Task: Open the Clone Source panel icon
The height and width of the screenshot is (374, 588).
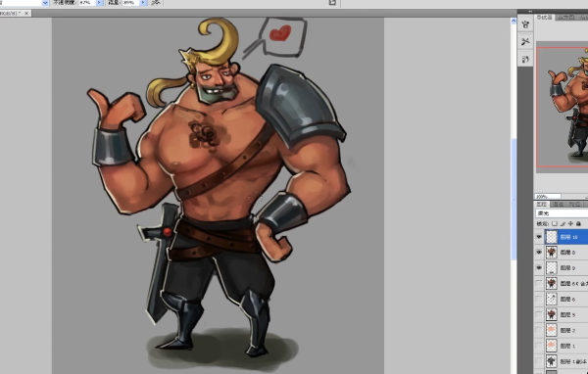Action: pyautogui.click(x=525, y=59)
